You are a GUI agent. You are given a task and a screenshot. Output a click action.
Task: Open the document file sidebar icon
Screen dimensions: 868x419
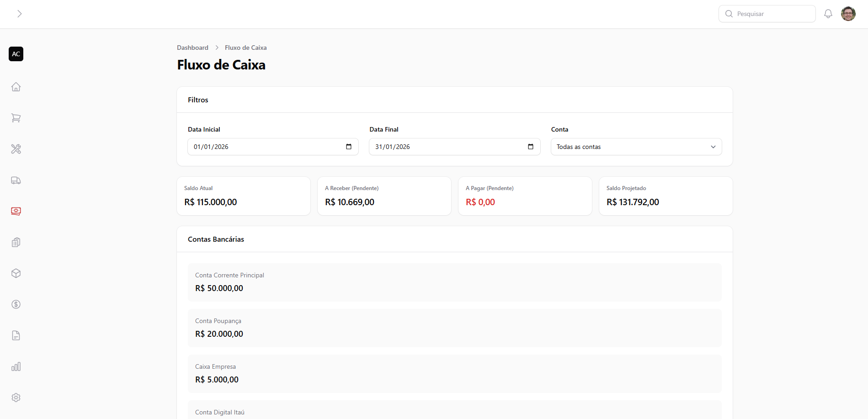16,335
